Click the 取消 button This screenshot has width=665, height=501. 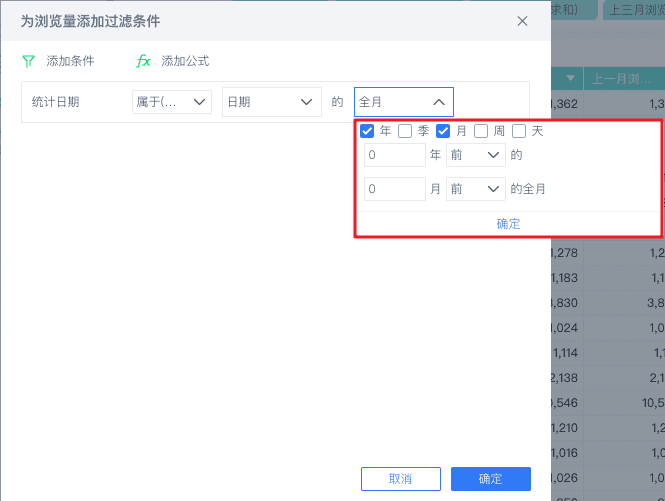coord(401,479)
